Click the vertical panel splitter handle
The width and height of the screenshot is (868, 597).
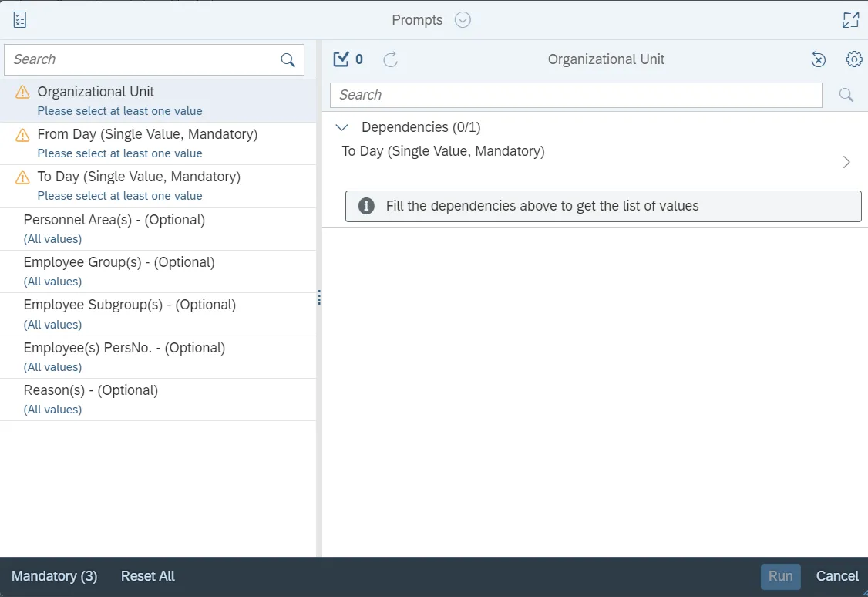(319, 298)
